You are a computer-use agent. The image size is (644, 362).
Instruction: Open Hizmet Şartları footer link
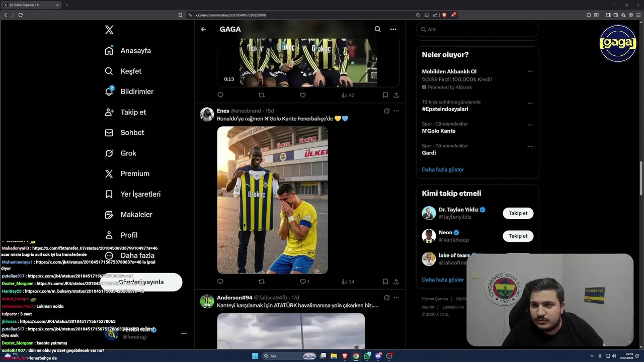pyautogui.click(x=435, y=299)
